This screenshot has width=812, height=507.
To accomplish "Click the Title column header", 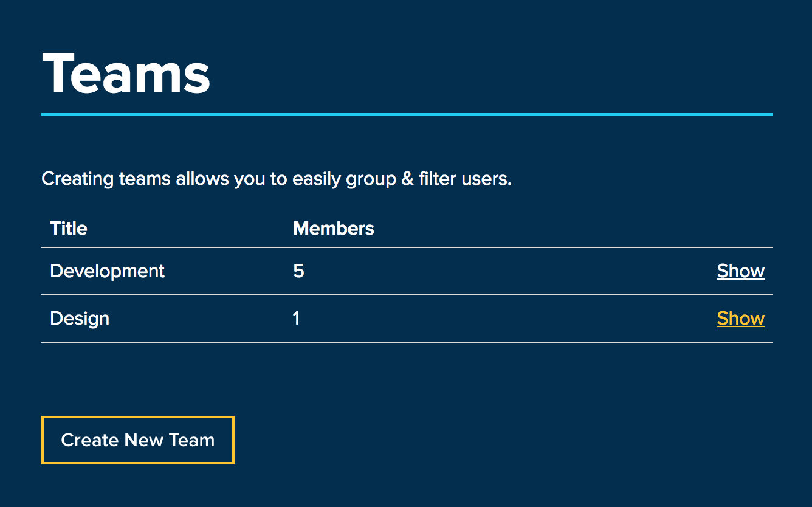I will (69, 229).
